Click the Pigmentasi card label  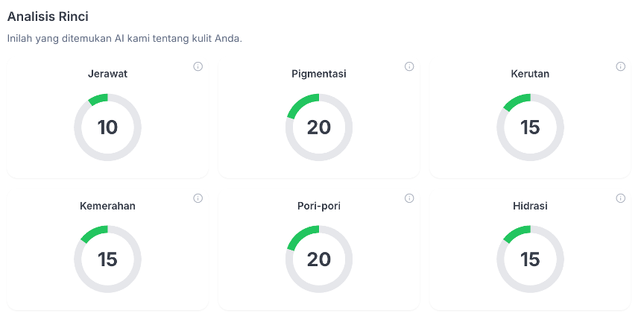[x=319, y=74]
